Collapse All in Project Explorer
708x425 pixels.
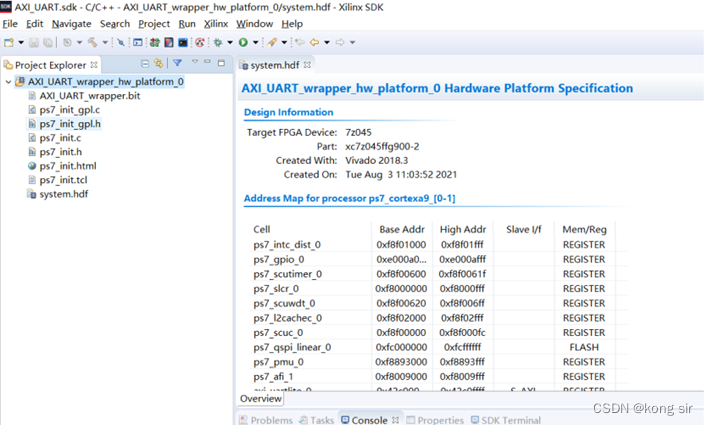pos(145,64)
